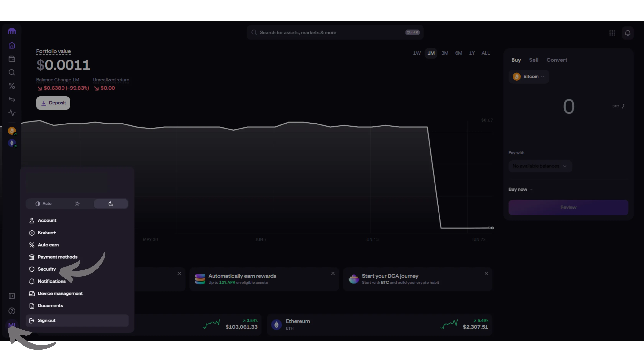Open the apps grid icon

(x=612, y=33)
